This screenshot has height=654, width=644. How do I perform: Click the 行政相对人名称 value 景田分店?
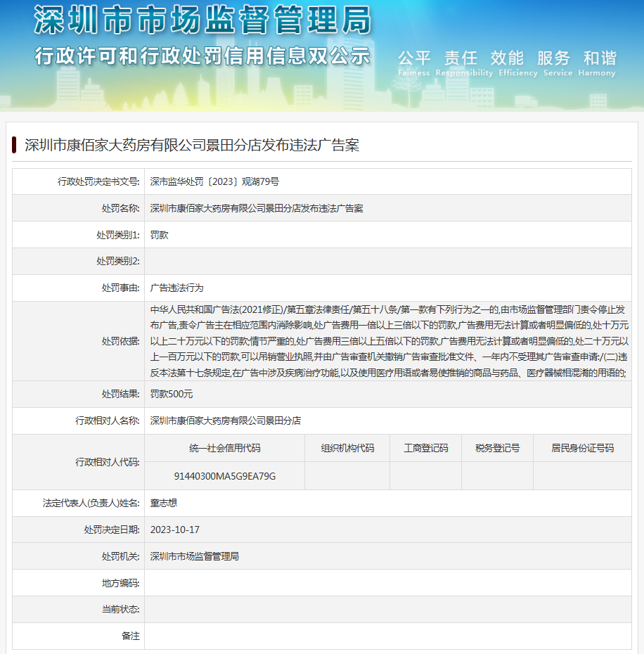(225, 421)
